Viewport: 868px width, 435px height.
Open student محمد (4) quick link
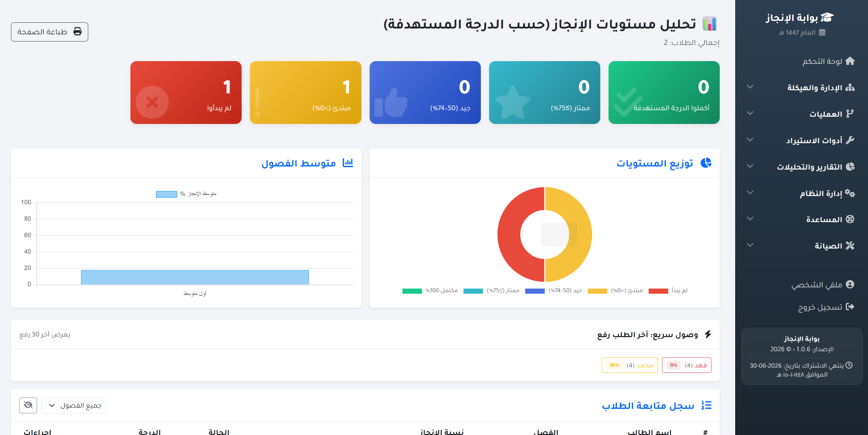pyautogui.click(x=629, y=365)
